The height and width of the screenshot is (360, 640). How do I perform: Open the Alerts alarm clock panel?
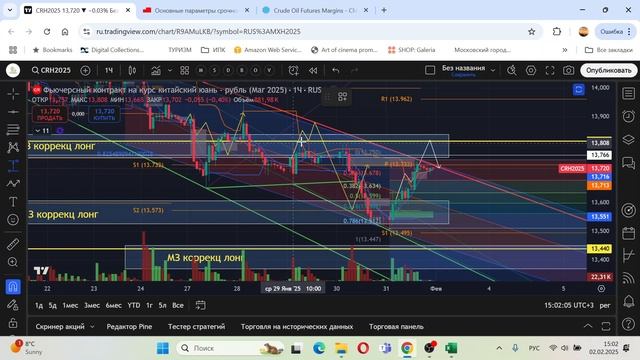pos(629,116)
